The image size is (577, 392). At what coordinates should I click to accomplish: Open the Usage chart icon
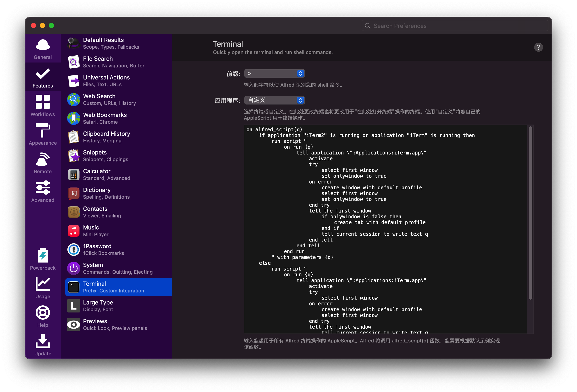coord(43,284)
